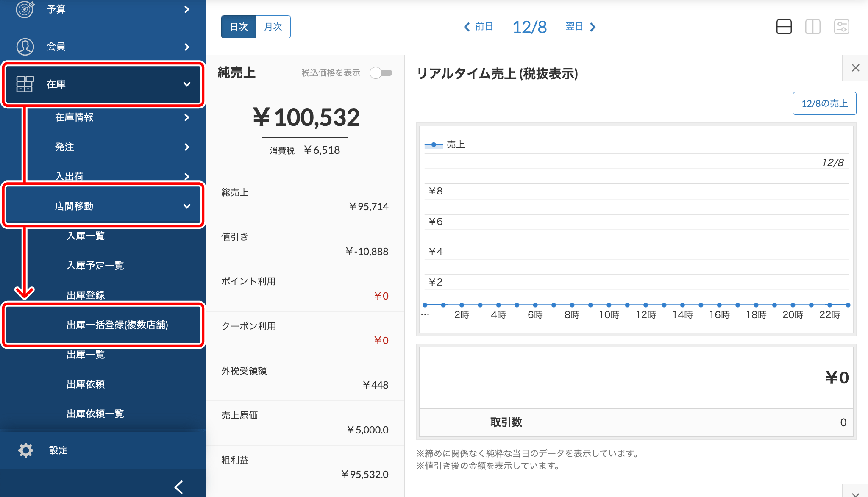
Task: Switch to 日次 daily view
Action: click(x=239, y=27)
